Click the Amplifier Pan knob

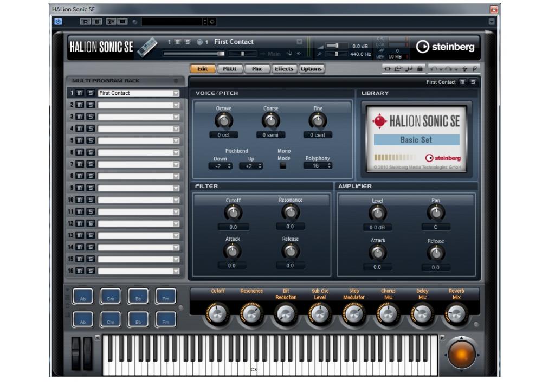(x=436, y=213)
